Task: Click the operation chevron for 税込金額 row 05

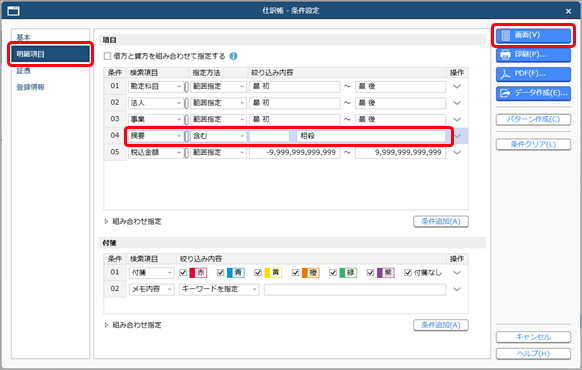Action: pyautogui.click(x=457, y=152)
